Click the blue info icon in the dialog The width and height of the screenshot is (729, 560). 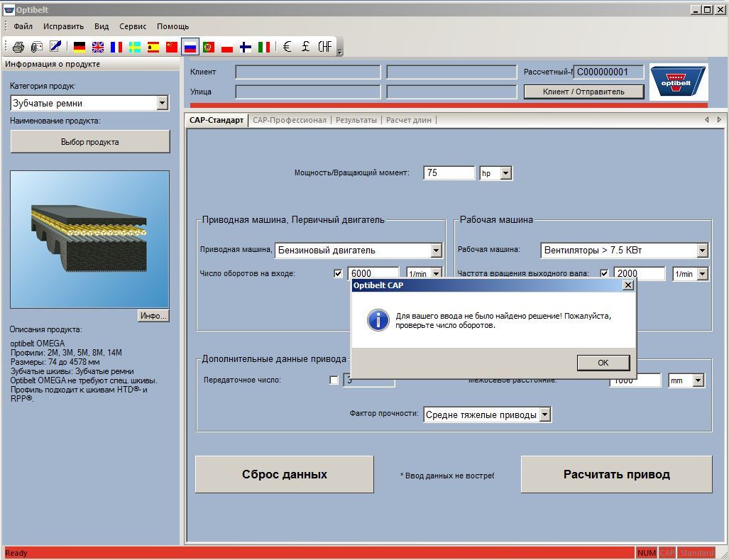378,320
